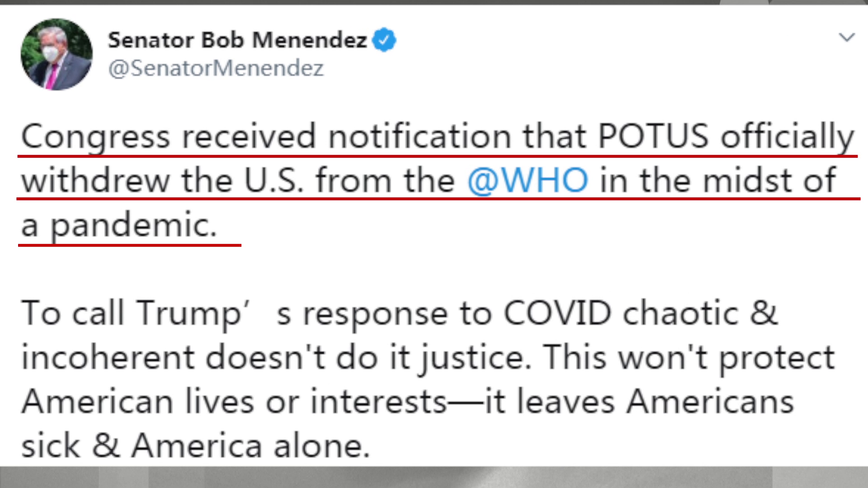Image resolution: width=868 pixels, height=488 pixels.
Task: Click the word POTUS in the tweet
Action: 653,136
